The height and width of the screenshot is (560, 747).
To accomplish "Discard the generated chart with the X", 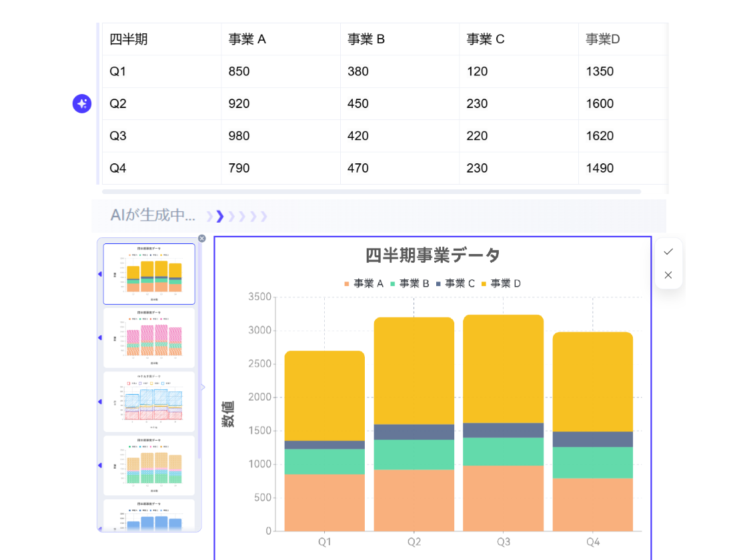I will [668, 275].
